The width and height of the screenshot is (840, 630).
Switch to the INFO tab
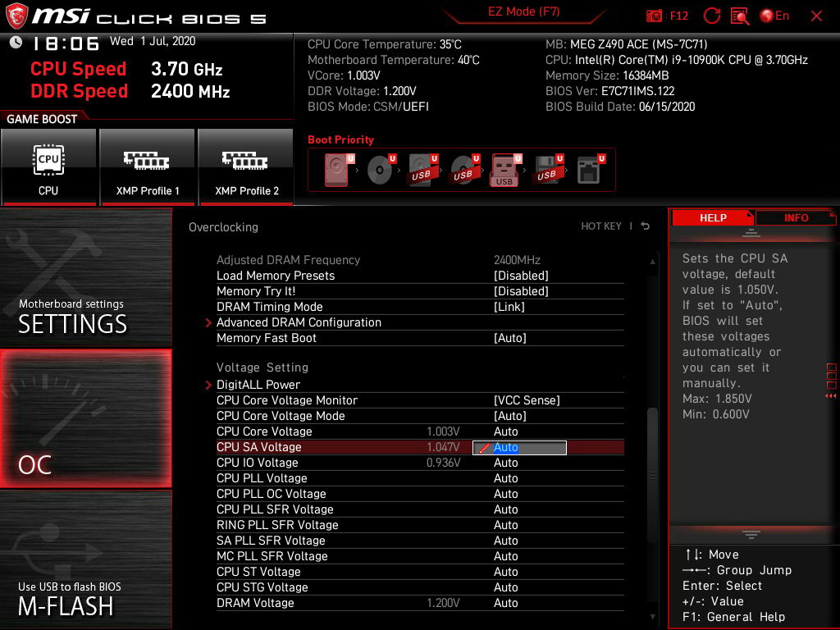pos(795,217)
